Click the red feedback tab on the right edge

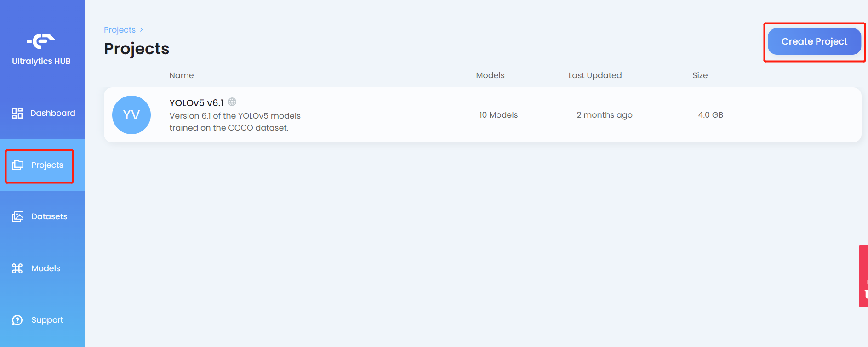[863, 276]
